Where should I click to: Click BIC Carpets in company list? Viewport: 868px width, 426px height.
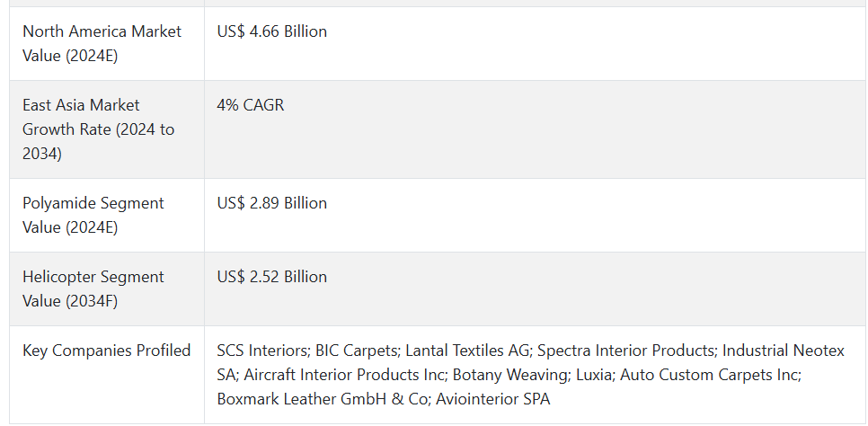[357, 351]
